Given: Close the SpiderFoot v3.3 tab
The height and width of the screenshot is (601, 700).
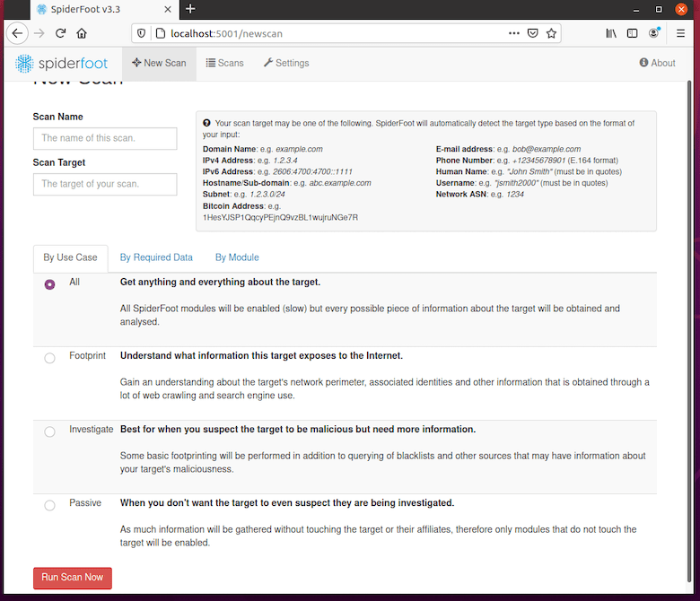Looking at the screenshot, I should point(168,9).
